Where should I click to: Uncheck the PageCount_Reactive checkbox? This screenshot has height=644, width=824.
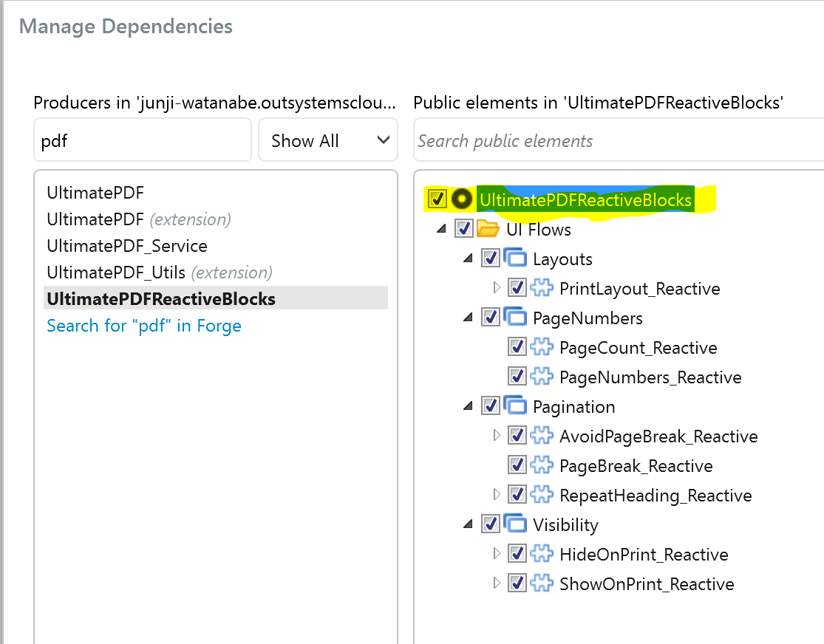pos(517,347)
